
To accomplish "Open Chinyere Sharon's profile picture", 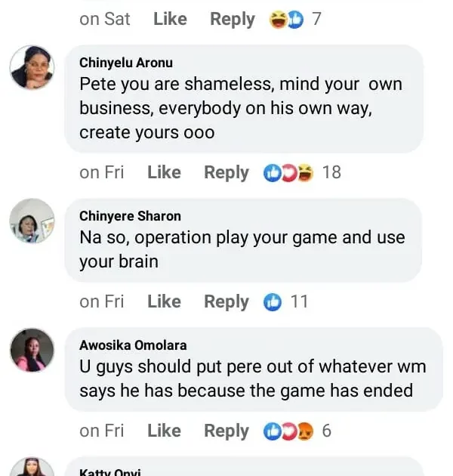I will pos(32,221).
